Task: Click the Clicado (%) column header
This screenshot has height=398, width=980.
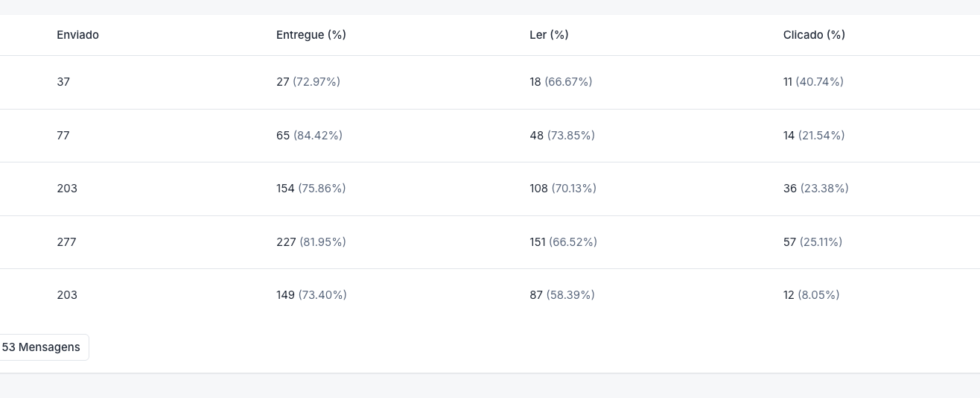Action: pos(814,35)
